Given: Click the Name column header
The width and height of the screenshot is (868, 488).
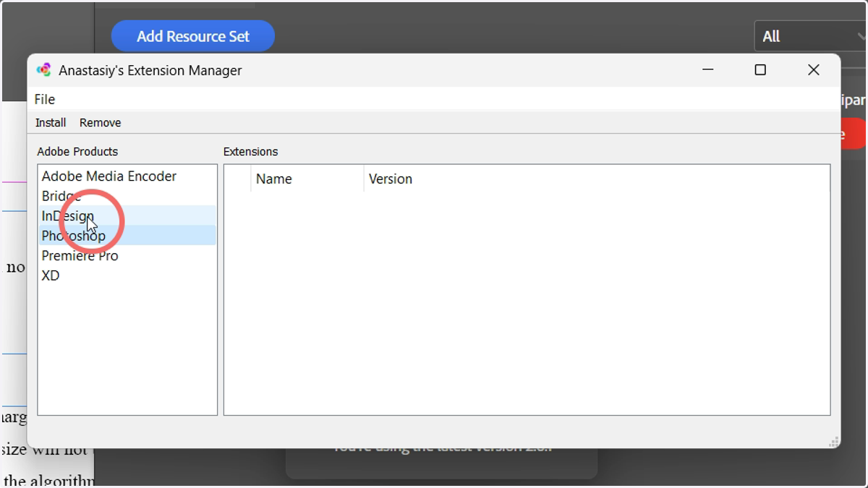Looking at the screenshot, I should [x=307, y=179].
